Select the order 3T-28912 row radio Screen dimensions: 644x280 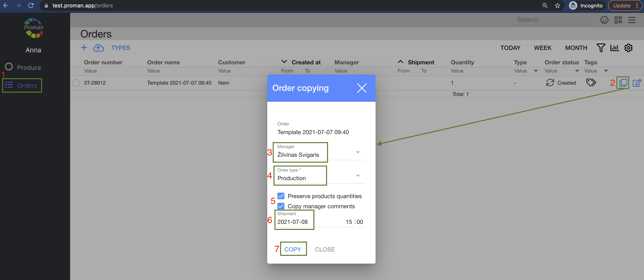(76, 83)
